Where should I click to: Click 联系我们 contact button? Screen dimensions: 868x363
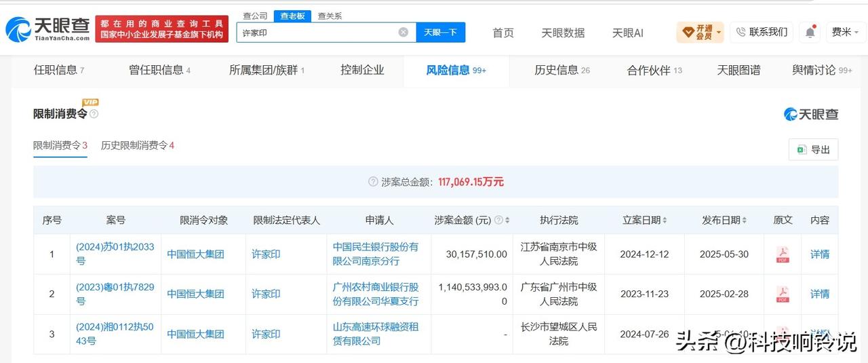point(761,32)
